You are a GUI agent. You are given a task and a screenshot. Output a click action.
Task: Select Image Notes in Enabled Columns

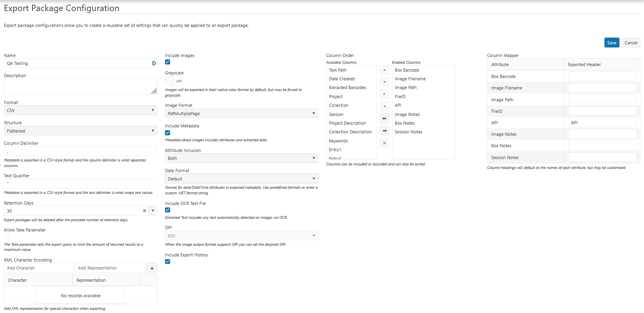point(407,114)
